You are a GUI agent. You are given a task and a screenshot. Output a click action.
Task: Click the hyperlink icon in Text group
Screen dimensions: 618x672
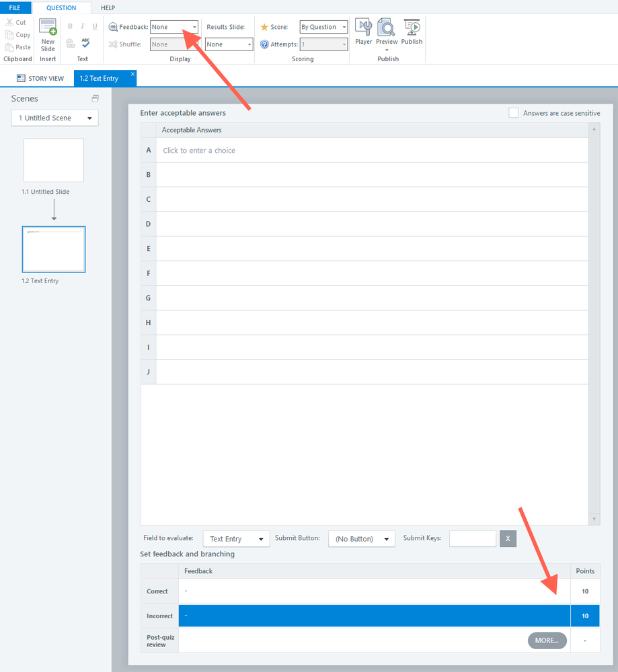click(71, 43)
